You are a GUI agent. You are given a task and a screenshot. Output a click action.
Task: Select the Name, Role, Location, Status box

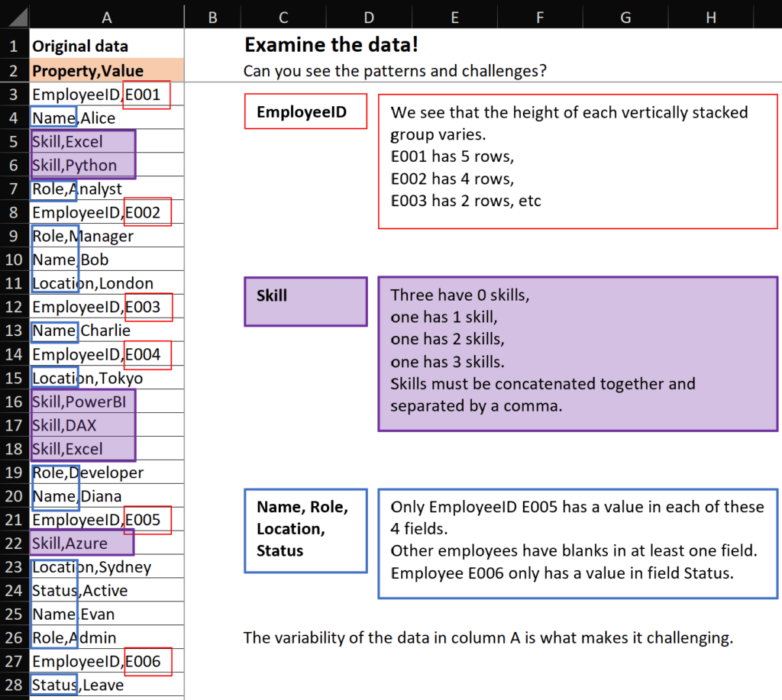point(305,531)
